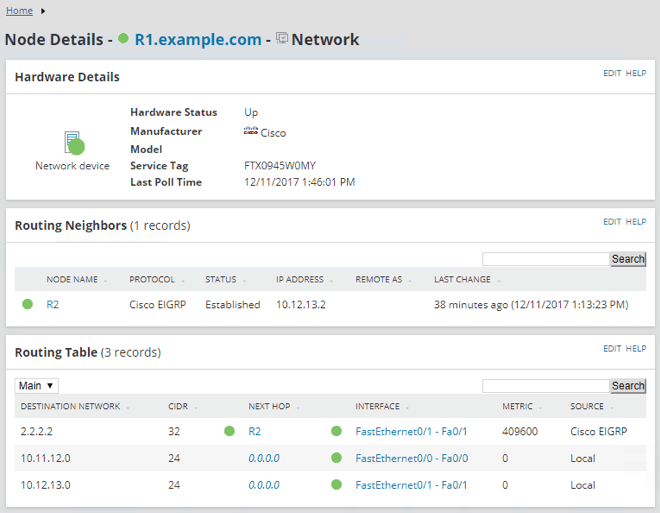Sort routing table by Next Hop column
The image size is (660, 513).
[269, 407]
